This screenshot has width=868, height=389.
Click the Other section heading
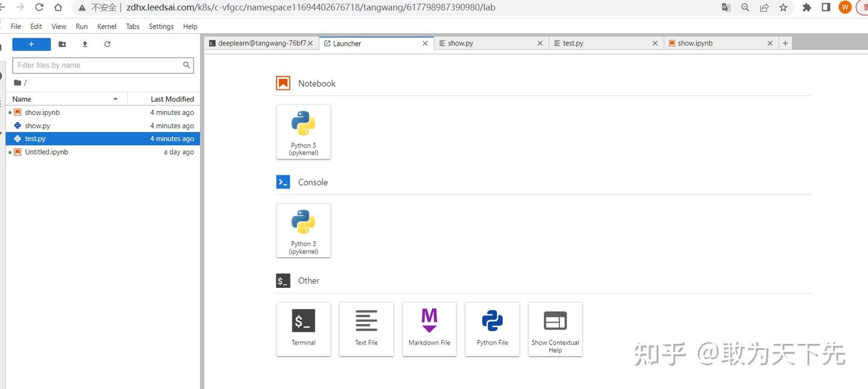[309, 281]
